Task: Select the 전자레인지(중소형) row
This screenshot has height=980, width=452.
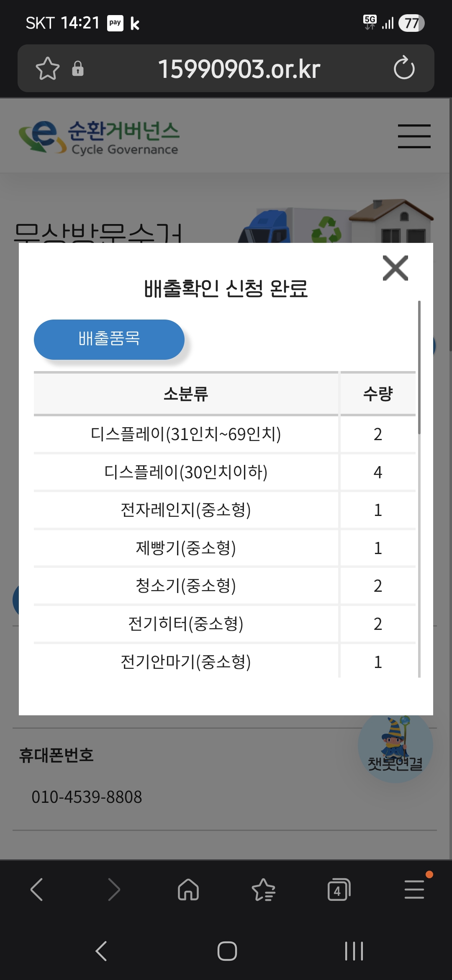Action: pyautogui.click(x=186, y=510)
